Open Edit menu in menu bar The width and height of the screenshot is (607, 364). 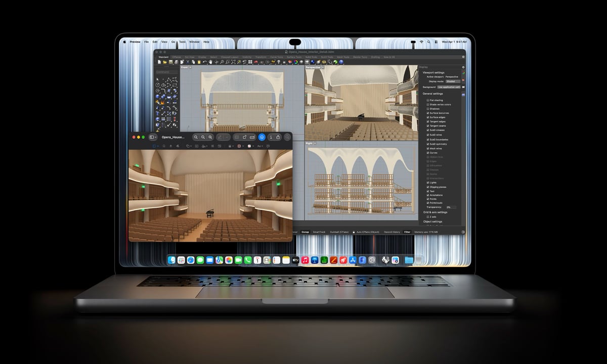(155, 41)
